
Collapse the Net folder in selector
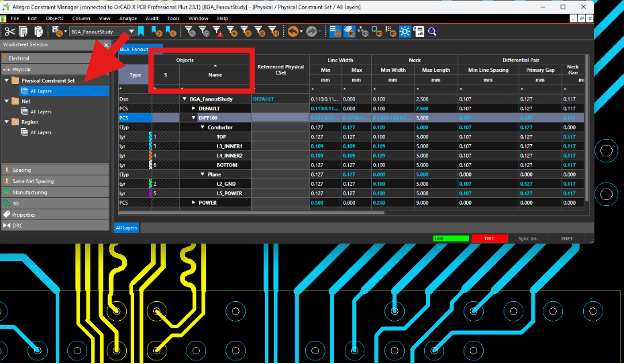(7, 101)
